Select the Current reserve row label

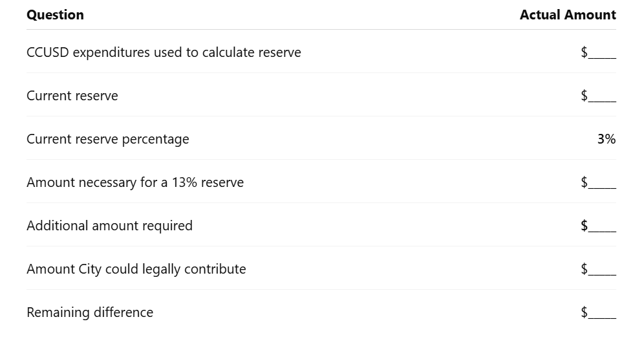point(72,96)
